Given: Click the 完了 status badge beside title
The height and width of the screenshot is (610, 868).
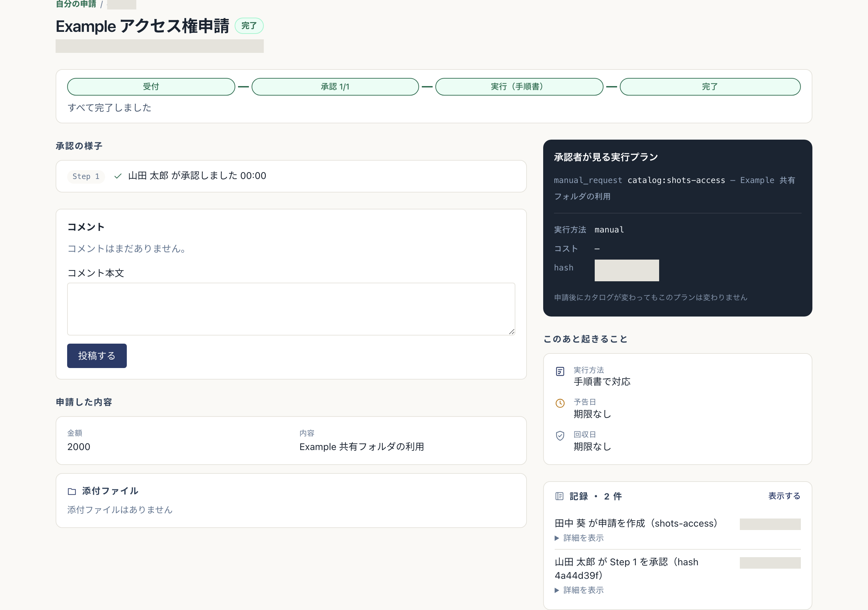Looking at the screenshot, I should pyautogui.click(x=249, y=26).
